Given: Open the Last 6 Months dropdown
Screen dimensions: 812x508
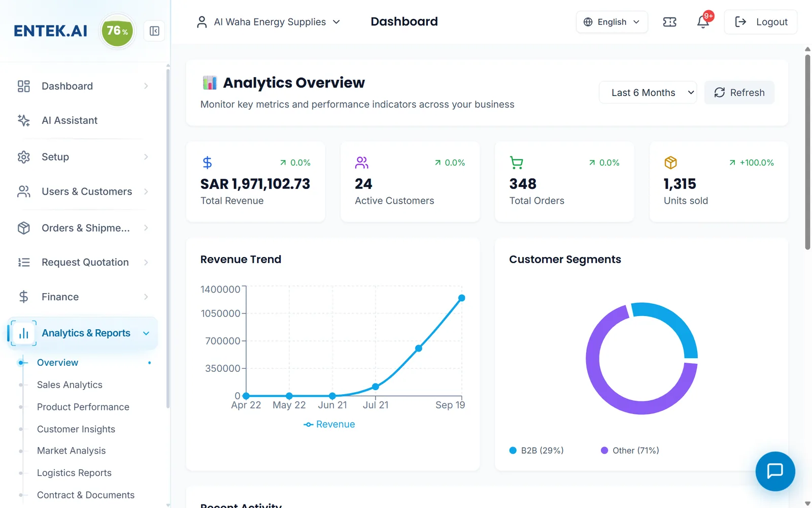Looking at the screenshot, I should pyautogui.click(x=648, y=92).
